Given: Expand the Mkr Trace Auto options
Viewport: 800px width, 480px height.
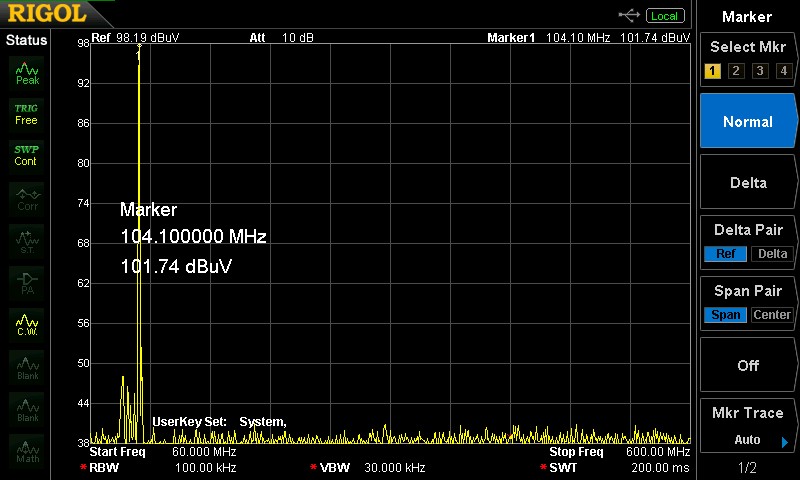Looking at the screenshot, I should pos(784,441).
